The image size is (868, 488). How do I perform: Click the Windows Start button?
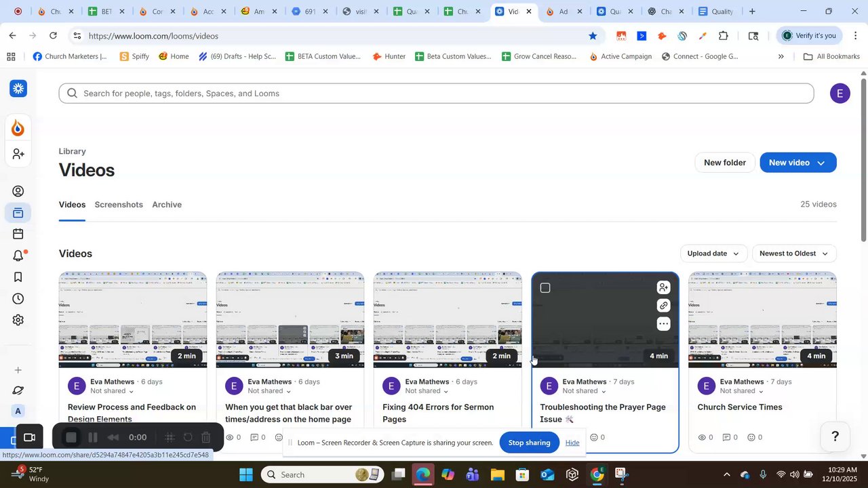(246, 474)
